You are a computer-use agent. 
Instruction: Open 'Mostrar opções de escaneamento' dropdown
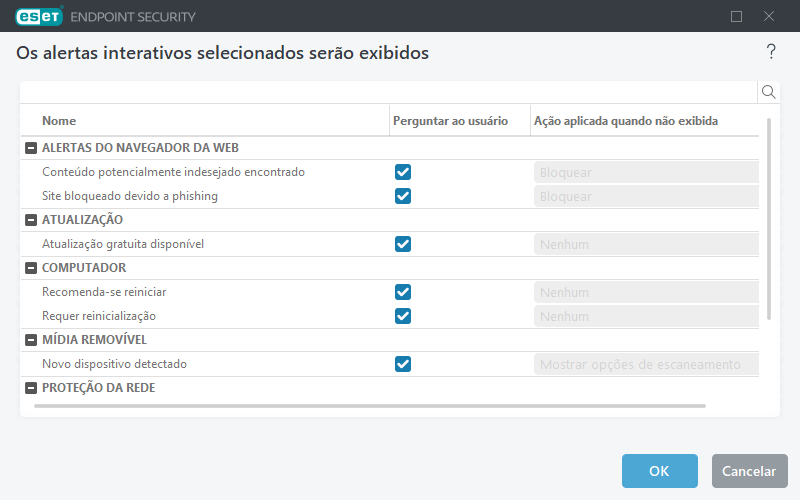646,364
